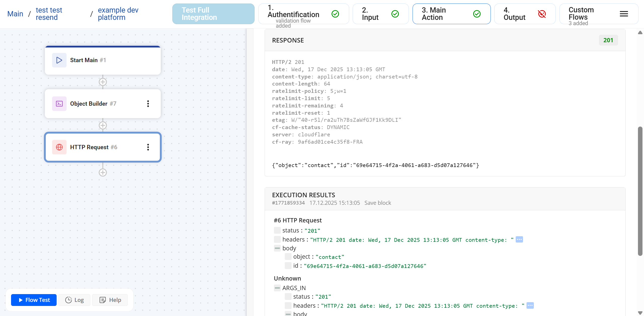Image resolution: width=644 pixels, height=316 pixels.
Task: Add step between Start Main and Object Builder
Action: coord(103,82)
